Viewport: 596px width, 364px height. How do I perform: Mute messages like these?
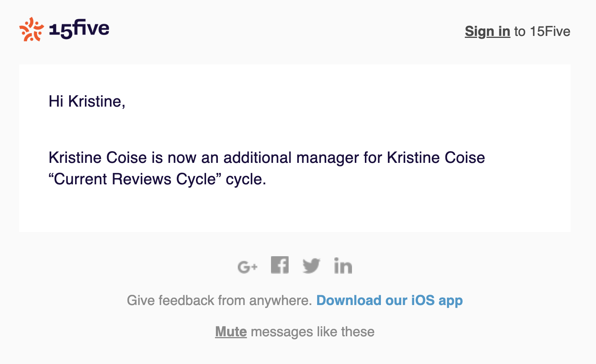(x=231, y=331)
